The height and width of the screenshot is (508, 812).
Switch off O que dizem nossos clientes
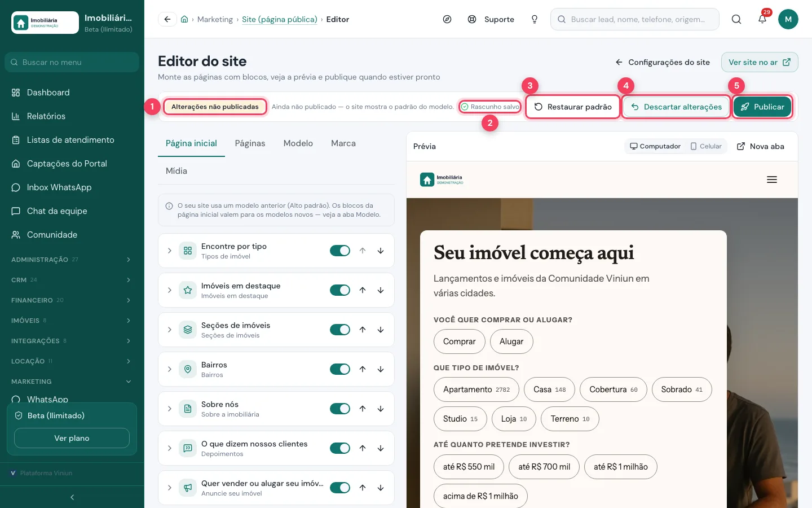pyautogui.click(x=340, y=448)
